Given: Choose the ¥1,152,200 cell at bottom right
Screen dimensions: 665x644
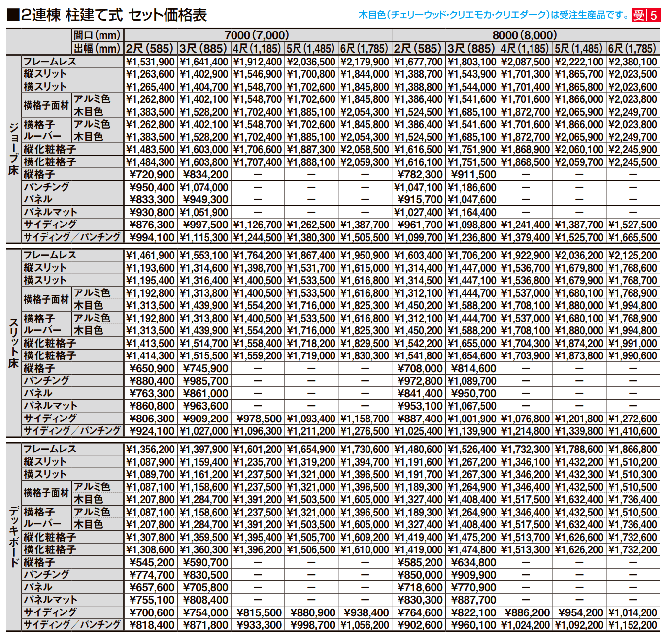Looking at the screenshot, I should tap(632, 625).
